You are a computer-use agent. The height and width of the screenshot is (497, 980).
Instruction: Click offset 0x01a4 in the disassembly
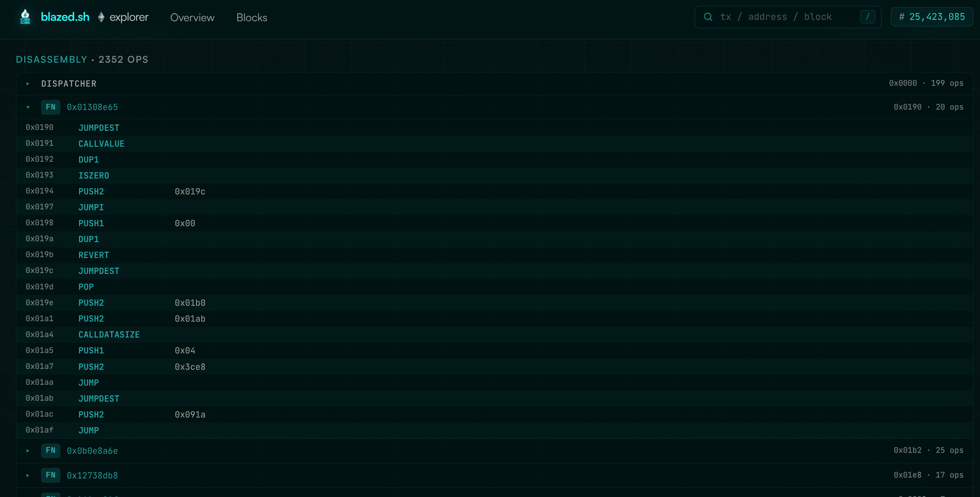39,334
